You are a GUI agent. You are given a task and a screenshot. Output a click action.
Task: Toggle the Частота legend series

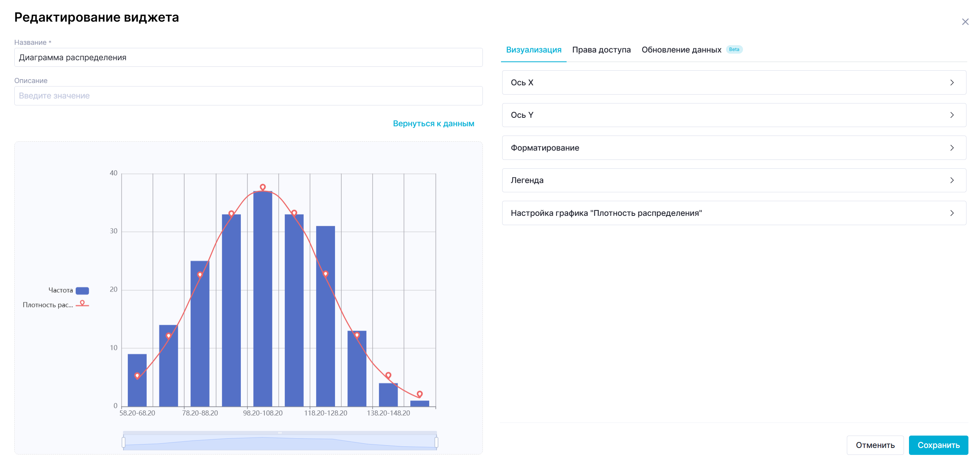click(x=61, y=290)
